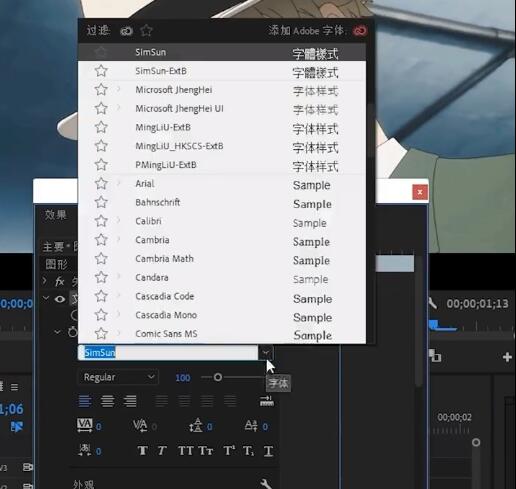Image resolution: width=516 pixels, height=489 pixels.
Task: Center-align the text
Action: click(x=107, y=401)
